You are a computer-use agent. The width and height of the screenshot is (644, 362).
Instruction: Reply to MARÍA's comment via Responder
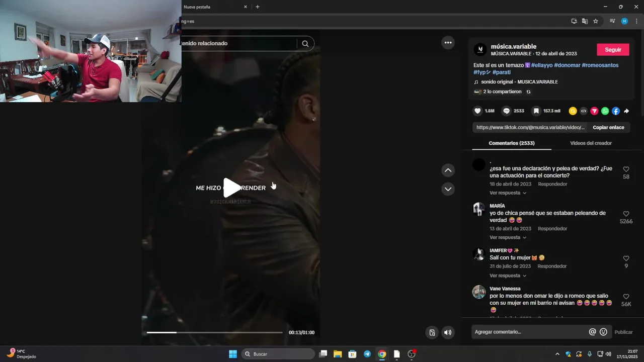552,229
